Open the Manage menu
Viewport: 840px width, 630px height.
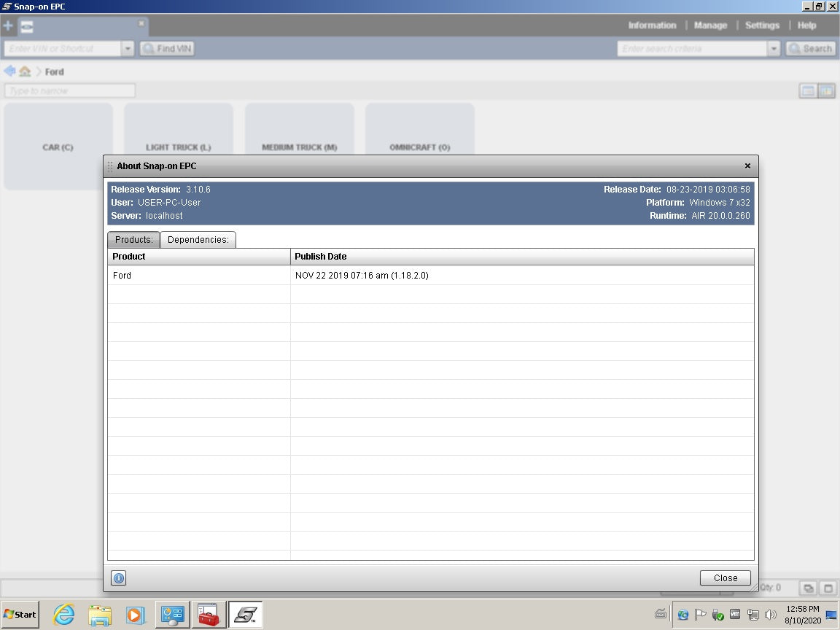710,26
